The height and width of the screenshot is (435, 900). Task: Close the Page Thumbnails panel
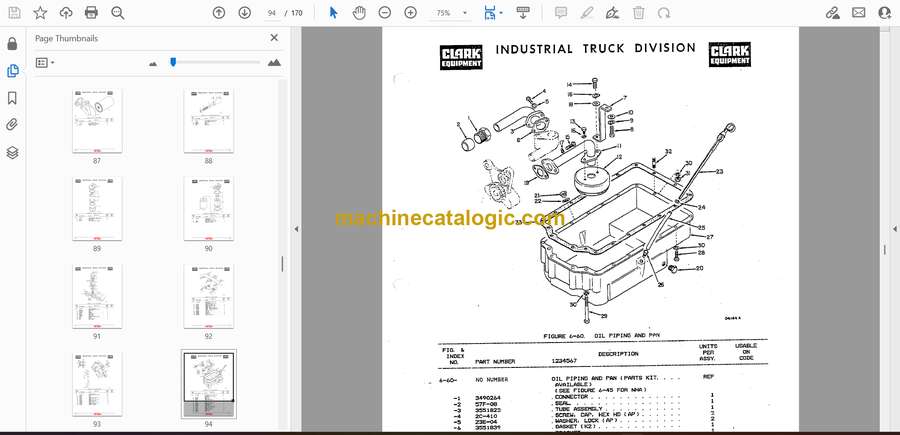274,38
